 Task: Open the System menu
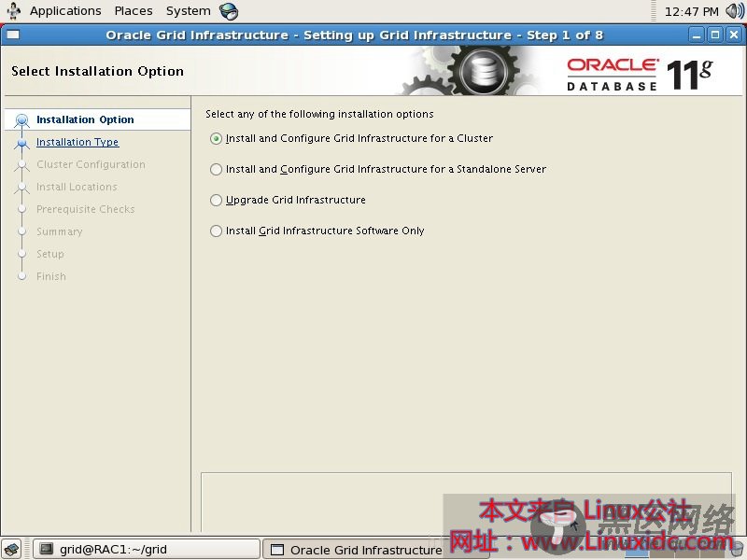pos(189,11)
